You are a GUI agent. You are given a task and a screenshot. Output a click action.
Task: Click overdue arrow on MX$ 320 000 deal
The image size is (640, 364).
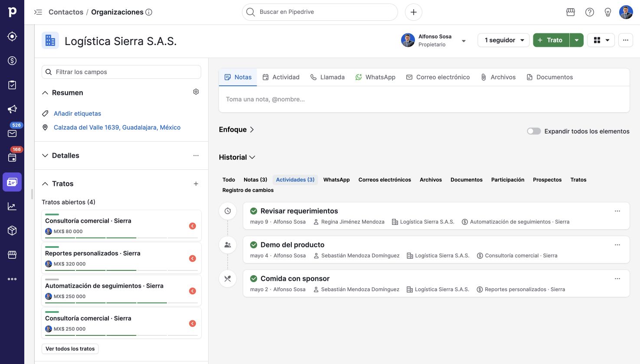click(x=193, y=259)
